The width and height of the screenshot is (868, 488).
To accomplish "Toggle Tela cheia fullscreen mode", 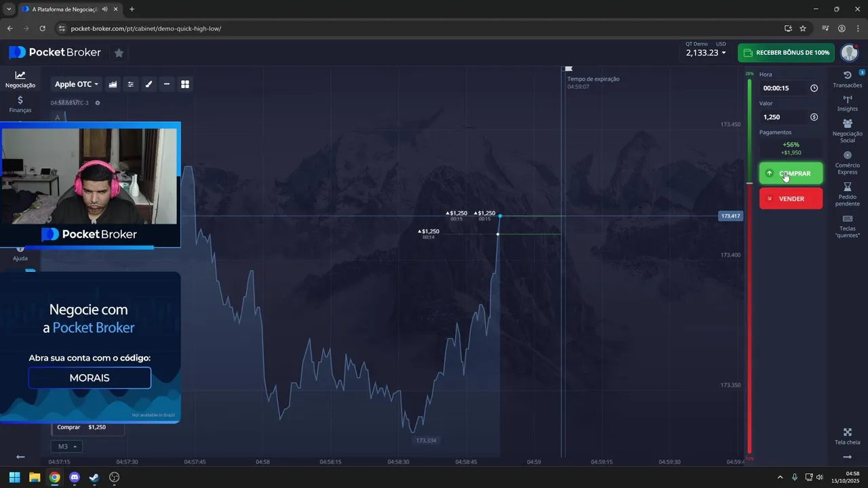I will [847, 436].
